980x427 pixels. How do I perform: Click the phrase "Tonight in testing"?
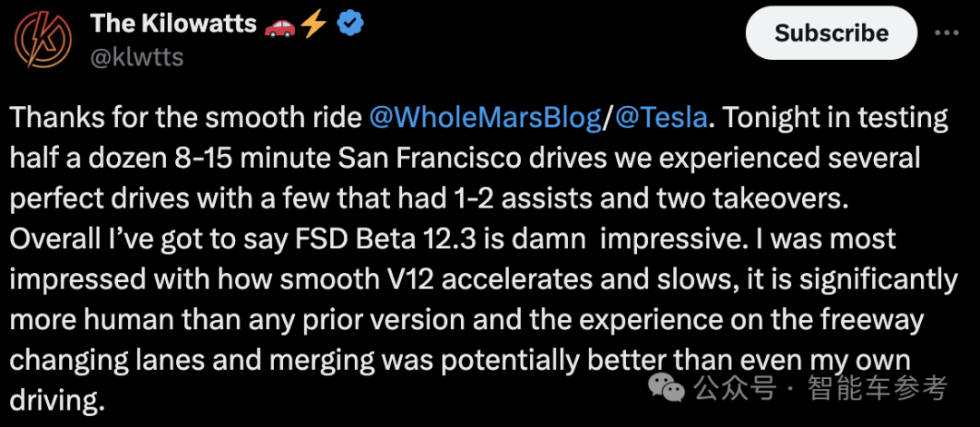pos(832,119)
